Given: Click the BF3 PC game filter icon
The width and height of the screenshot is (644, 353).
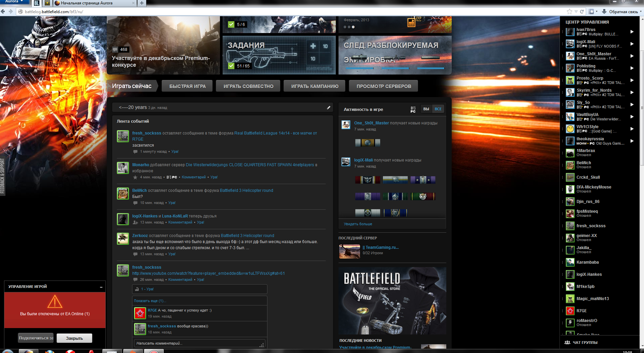Looking at the screenshot, I should pos(413,109).
